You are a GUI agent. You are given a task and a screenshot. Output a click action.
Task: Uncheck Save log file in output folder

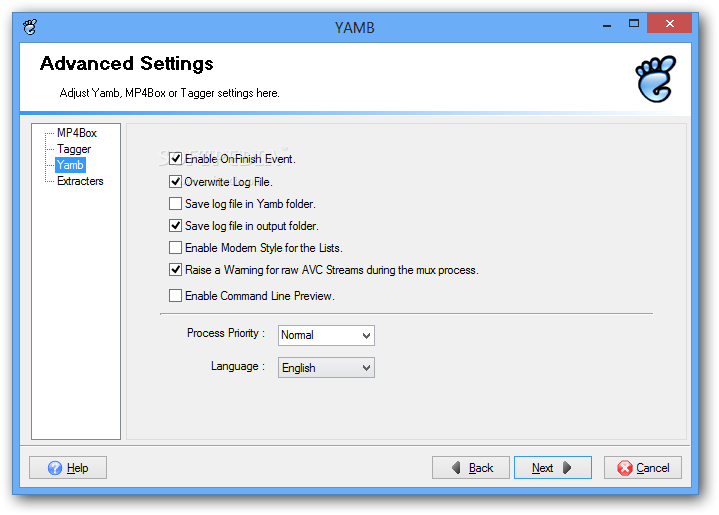point(175,226)
